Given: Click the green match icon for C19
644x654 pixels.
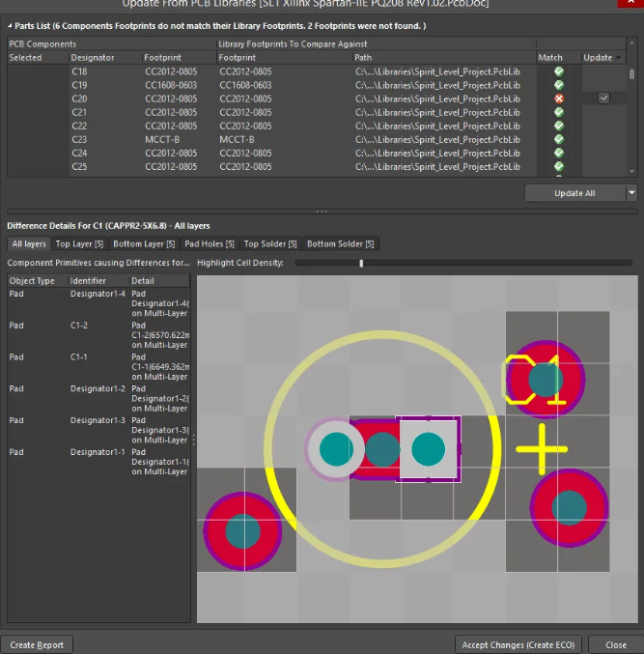Looking at the screenshot, I should 558,85.
